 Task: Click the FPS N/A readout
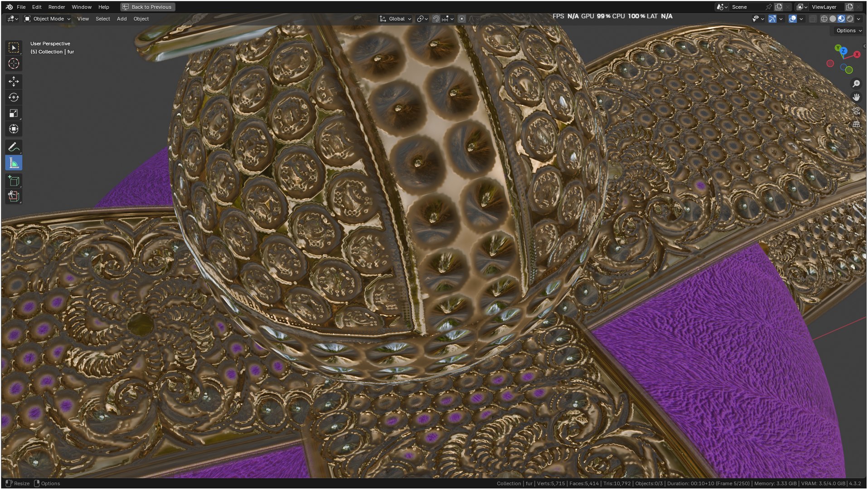click(x=566, y=16)
